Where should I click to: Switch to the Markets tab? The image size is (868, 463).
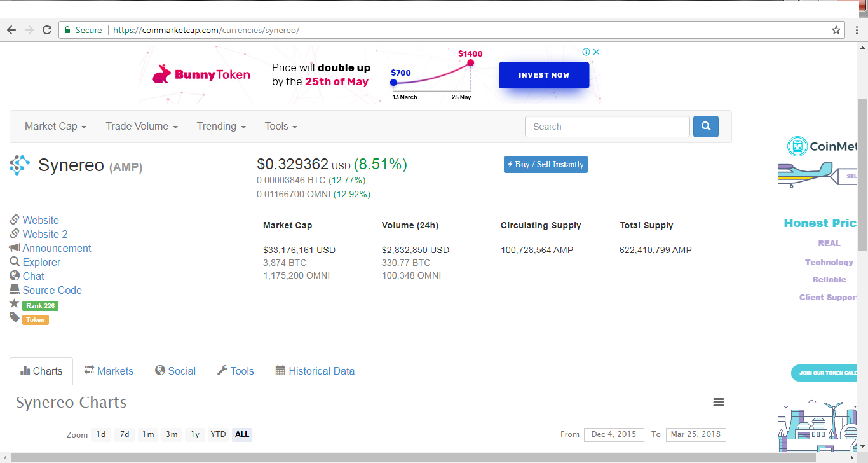pyautogui.click(x=109, y=371)
